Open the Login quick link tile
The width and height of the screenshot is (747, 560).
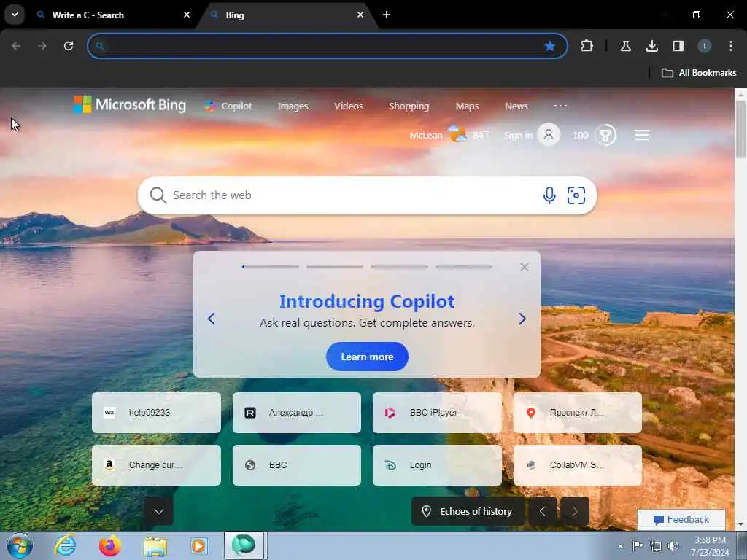437,465
